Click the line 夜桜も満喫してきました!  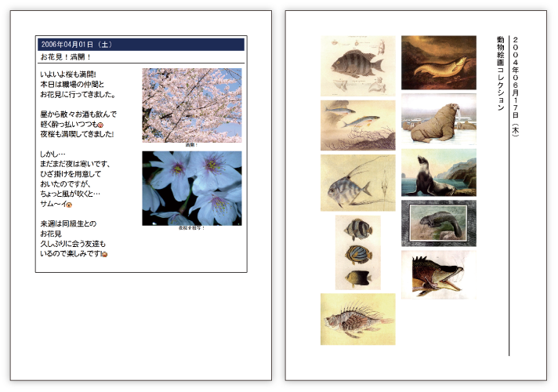[77, 134]
